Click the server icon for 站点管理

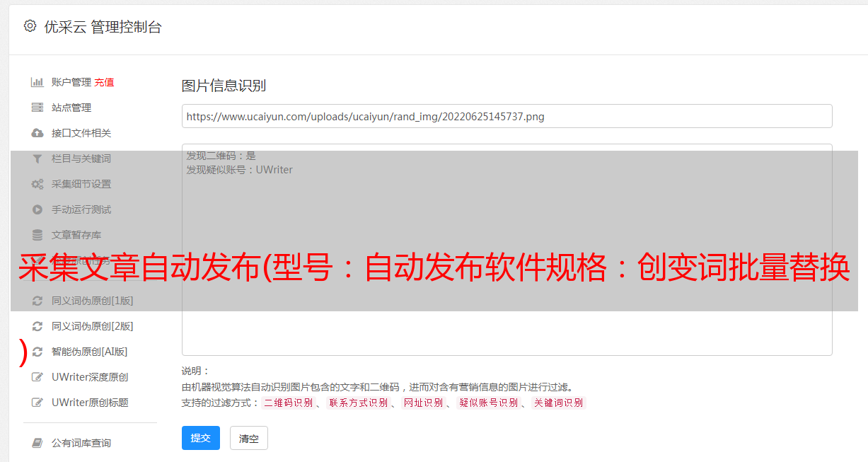[x=37, y=108]
